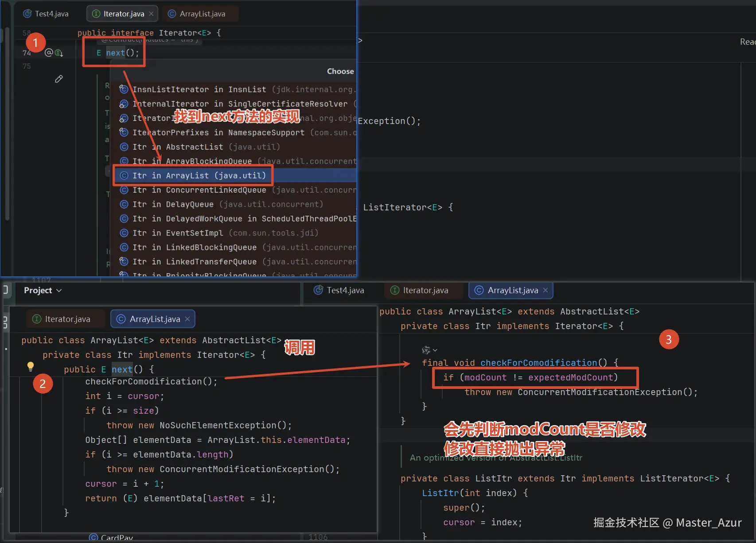
Task: Click the light bulb intention icon beside next()
Action: [x=30, y=366]
